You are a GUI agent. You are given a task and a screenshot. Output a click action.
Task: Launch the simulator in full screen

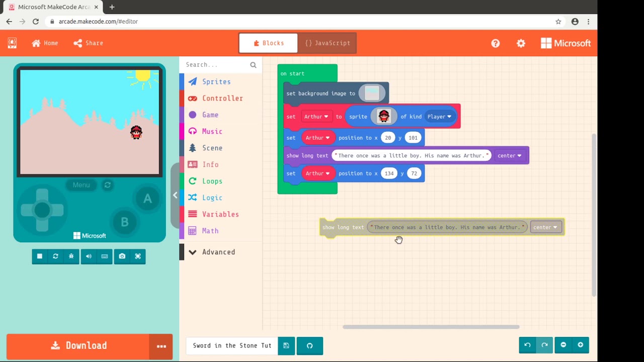click(138, 256)
